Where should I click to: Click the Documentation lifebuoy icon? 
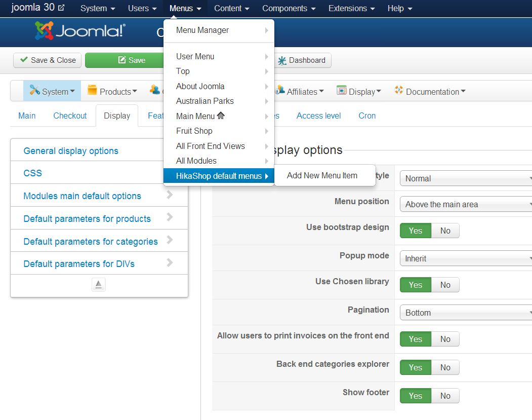399,90
